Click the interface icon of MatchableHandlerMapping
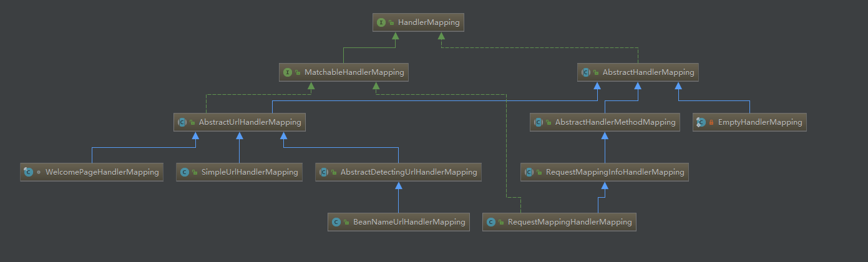 pos(288,72)
